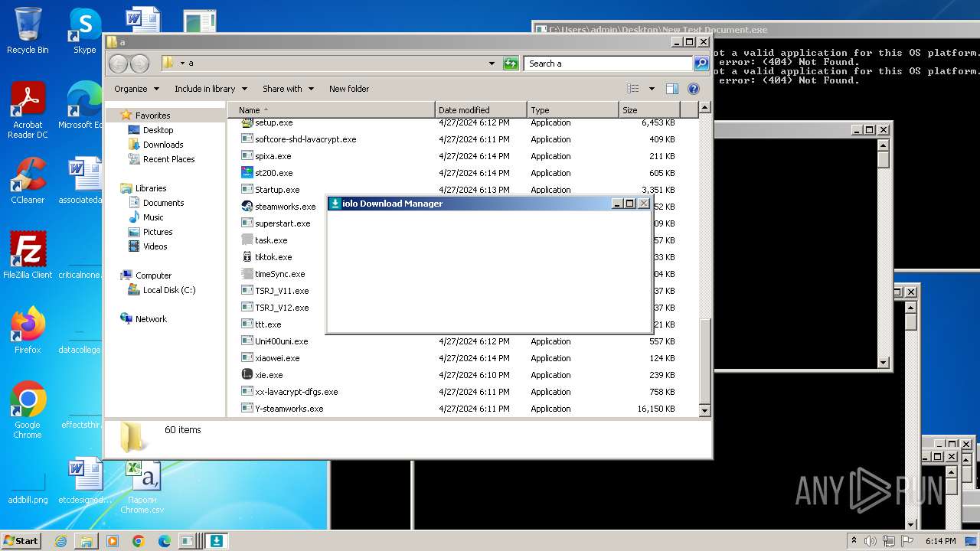The image size is (980, 551).
Task: Click the search magnifier icon in Explorer
Action: (x=701, y=64)
